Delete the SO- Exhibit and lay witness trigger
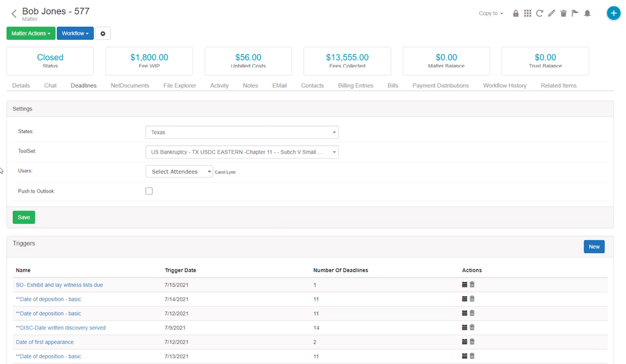Viewport: 626px width, 364px height. tap(472, 285)
